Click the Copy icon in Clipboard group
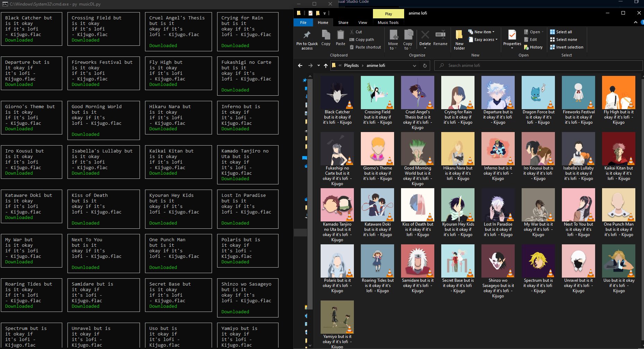 326,35
